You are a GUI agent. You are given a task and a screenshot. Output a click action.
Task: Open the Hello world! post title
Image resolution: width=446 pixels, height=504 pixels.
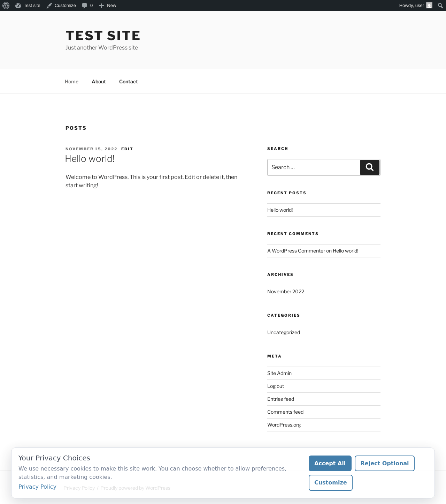(90, 159)
